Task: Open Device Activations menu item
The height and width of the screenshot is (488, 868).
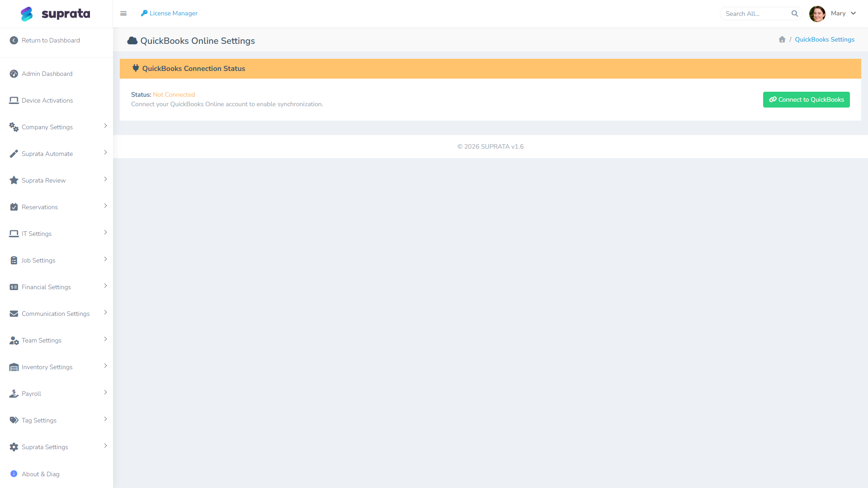Action: pyautogui.click(x=57, y=100)
